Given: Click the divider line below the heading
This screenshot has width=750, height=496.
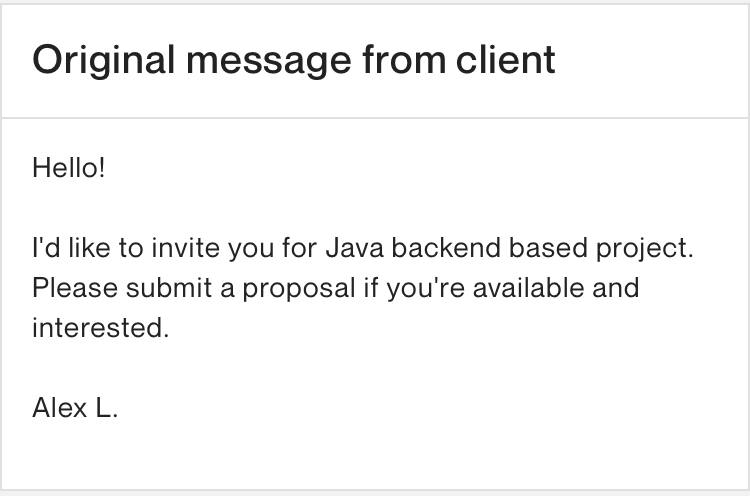Looking at the screenshot, I should tap(375, 118).
